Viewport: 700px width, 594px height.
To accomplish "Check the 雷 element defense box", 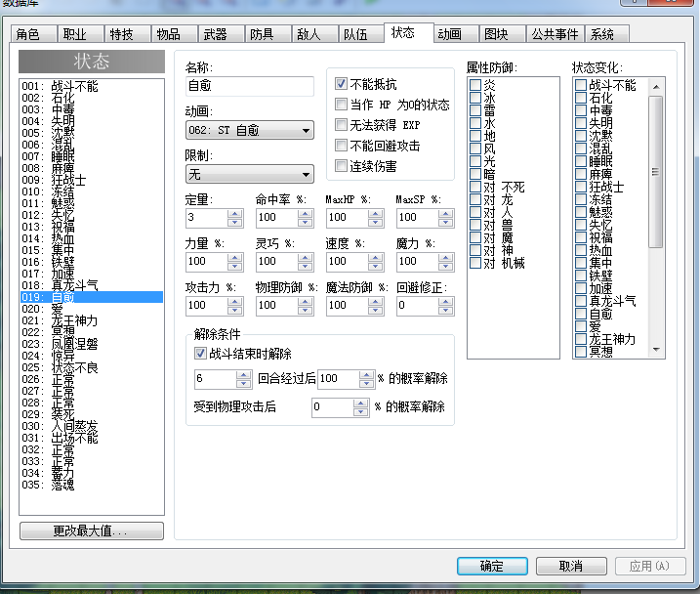I will point(475,110).
